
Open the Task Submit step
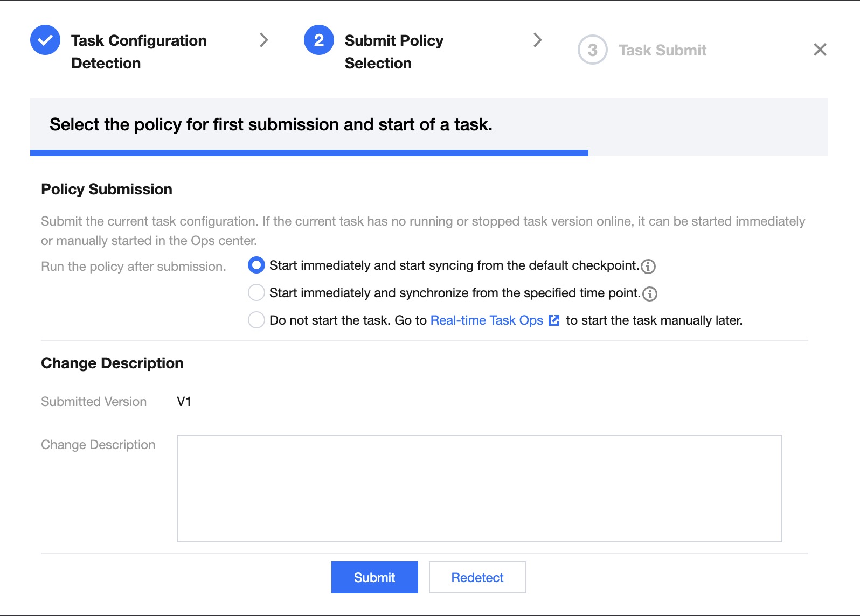662,50
